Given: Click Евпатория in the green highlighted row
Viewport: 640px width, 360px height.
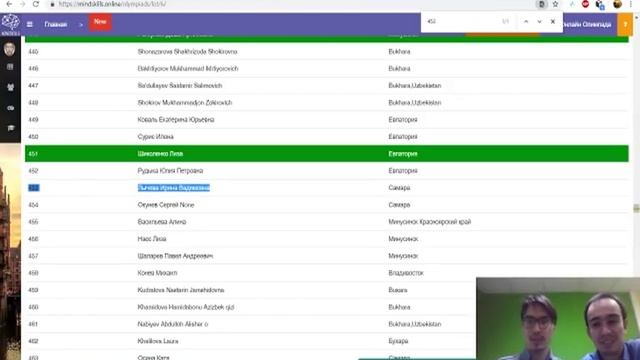Looking at the screenshot, I should pos(402,154).
